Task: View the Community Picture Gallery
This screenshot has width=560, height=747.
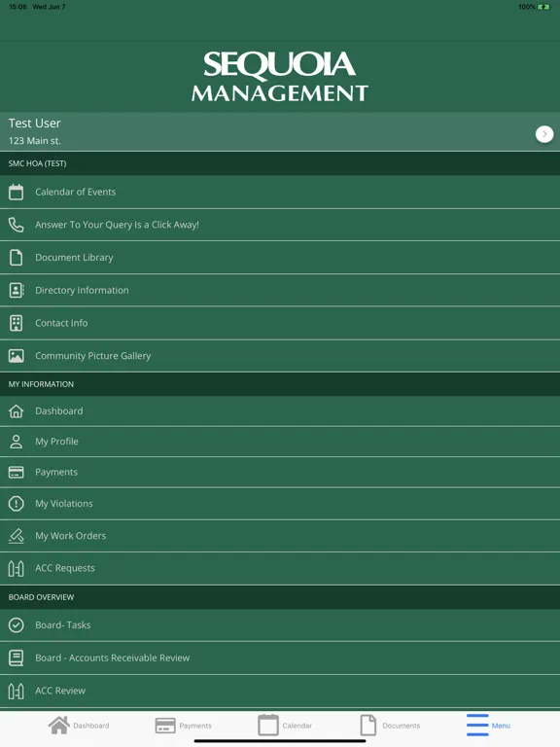Action: pyautogui.click(x=280, y=356)
